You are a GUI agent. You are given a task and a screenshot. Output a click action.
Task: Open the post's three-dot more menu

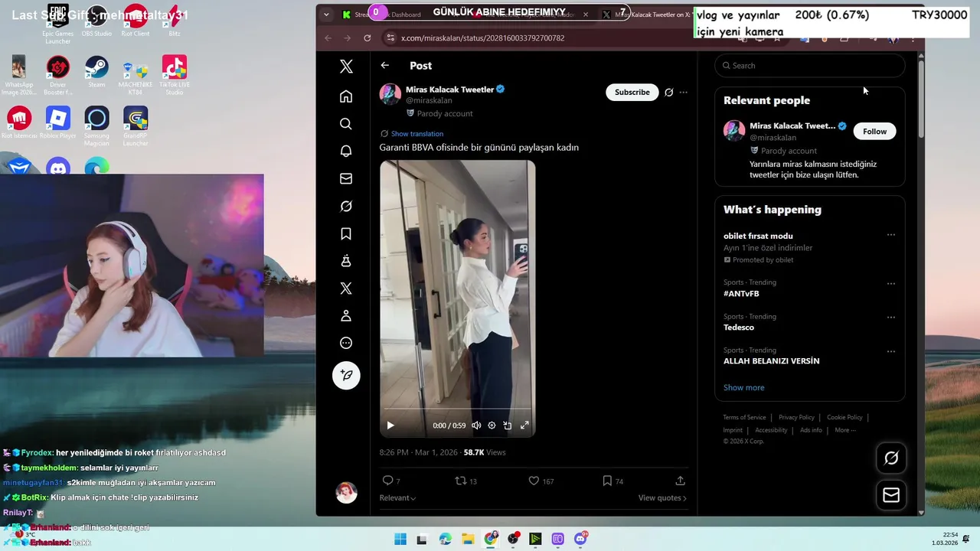(683, 93)
